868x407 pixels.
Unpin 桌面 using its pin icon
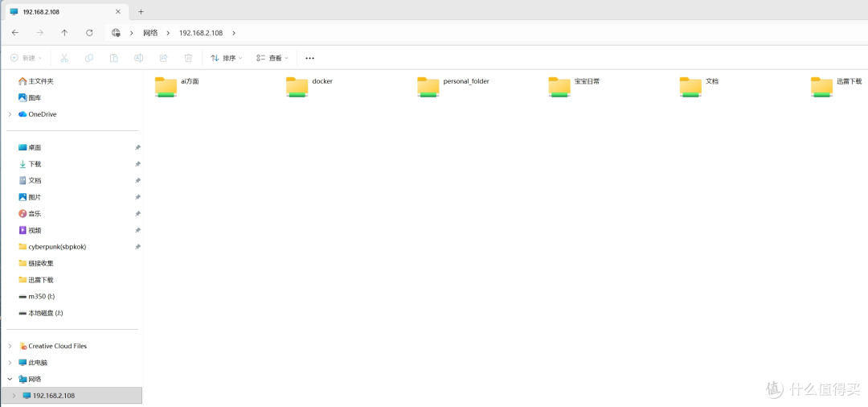(137, 147)
